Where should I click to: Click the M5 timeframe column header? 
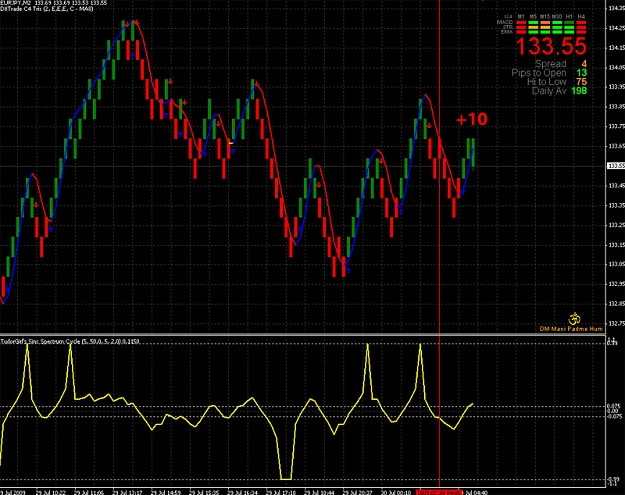(533, 17)
